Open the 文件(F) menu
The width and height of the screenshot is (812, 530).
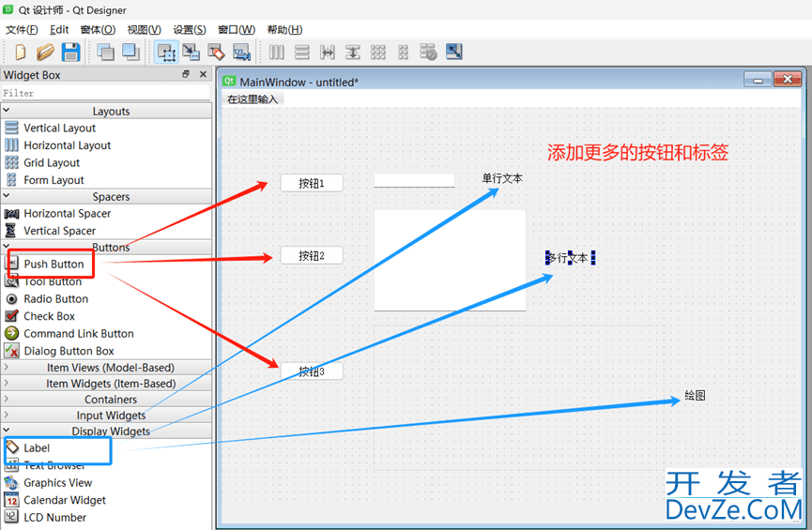22,29
